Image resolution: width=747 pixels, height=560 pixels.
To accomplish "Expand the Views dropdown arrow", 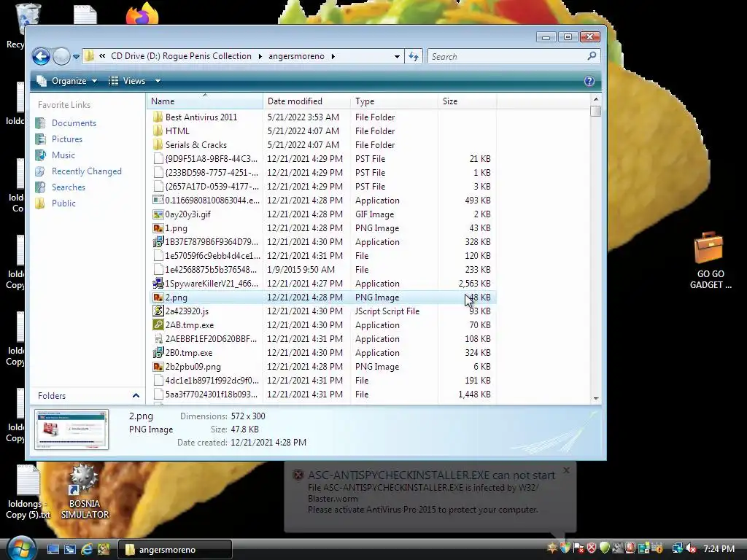I will [158, 81].
